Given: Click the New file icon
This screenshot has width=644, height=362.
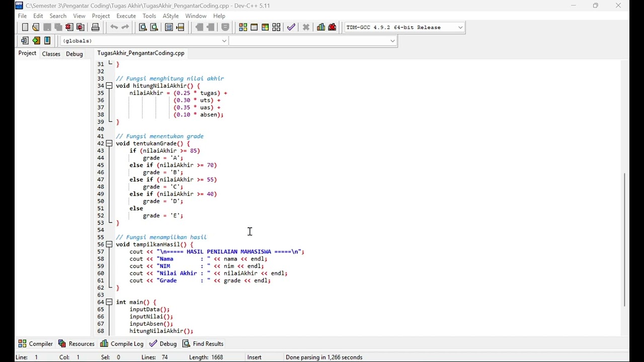Looking at the screenshot, I should coord(25,27).
